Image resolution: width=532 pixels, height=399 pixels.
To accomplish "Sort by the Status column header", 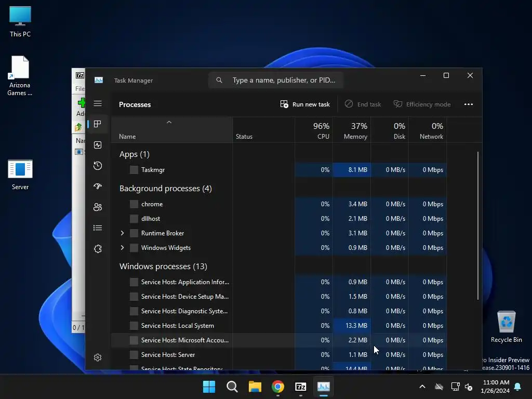I will coord(263,130).
